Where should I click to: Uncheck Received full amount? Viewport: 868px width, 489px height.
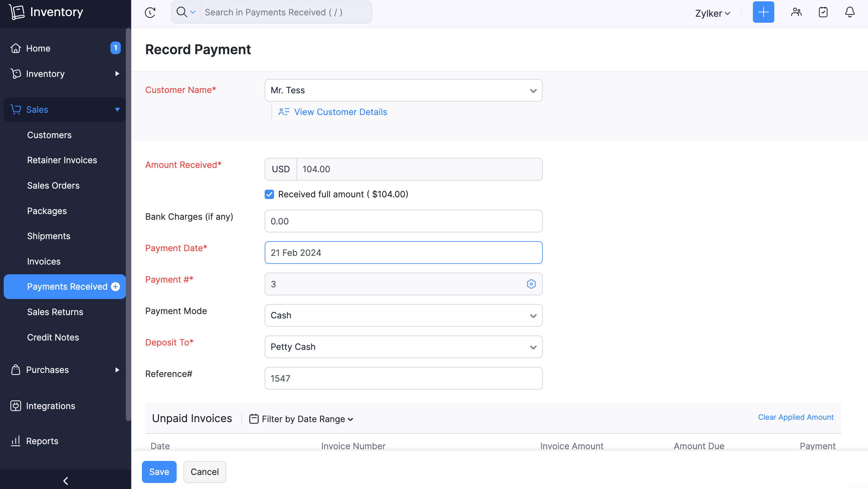[269, 194]
